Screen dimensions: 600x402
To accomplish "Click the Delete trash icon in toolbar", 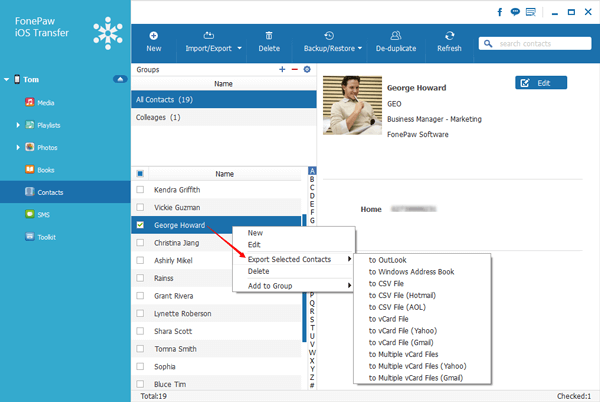I will click(x=269, y=36).
